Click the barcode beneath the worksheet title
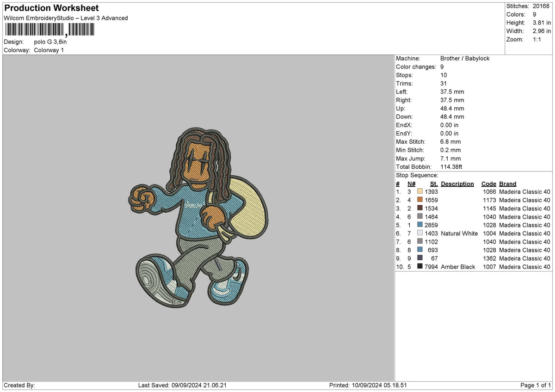The image size is (555, 392). [49, 30]
